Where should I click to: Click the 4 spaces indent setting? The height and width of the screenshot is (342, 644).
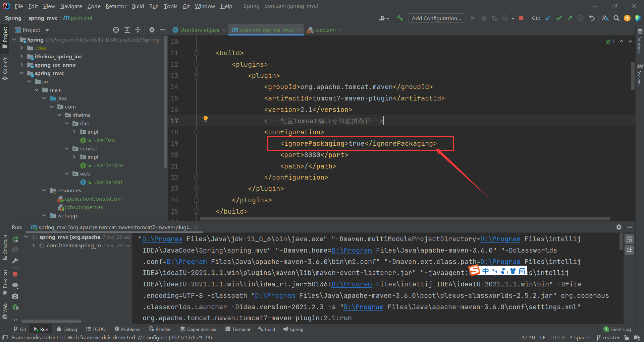[580, 338]
